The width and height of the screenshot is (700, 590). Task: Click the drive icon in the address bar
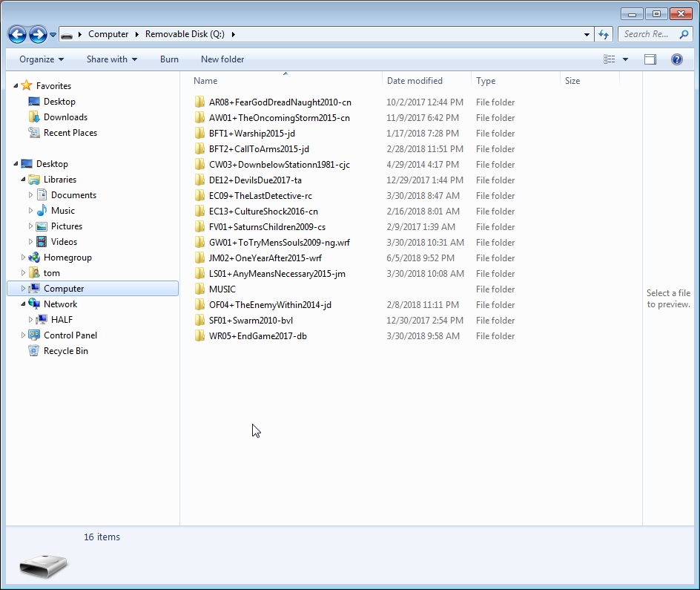[x=67, y=35]
